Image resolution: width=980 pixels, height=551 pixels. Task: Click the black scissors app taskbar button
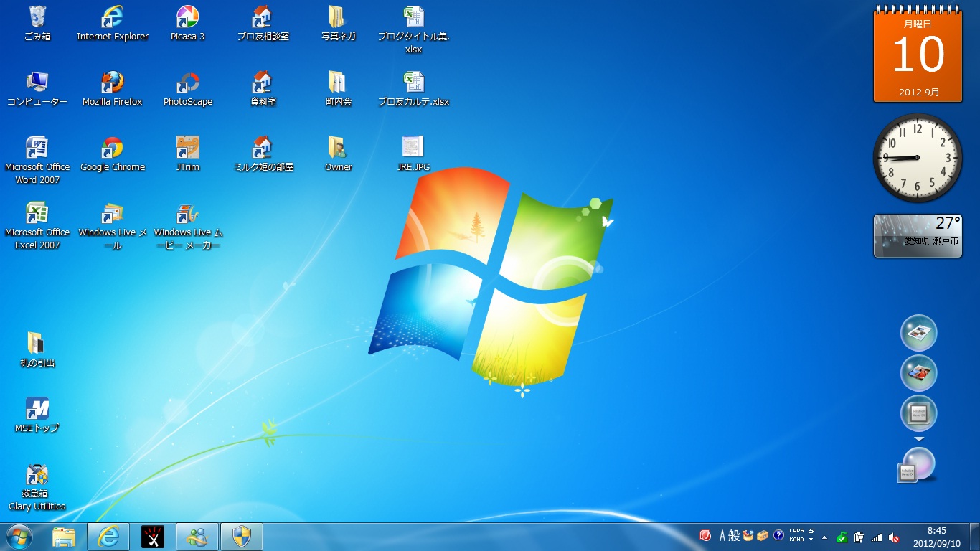(153, 537)
